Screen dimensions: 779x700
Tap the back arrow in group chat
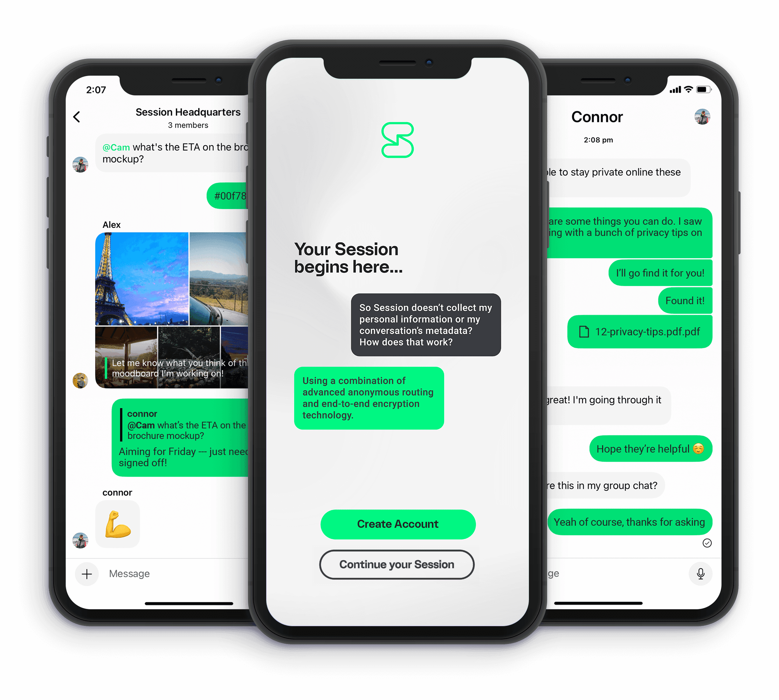click(x=76, y=117)
